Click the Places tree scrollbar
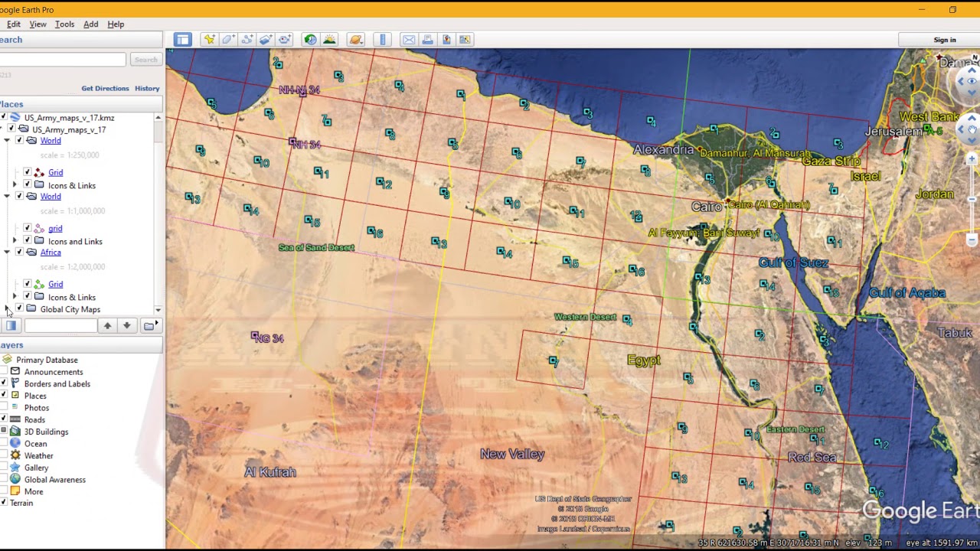 point(158,213)
